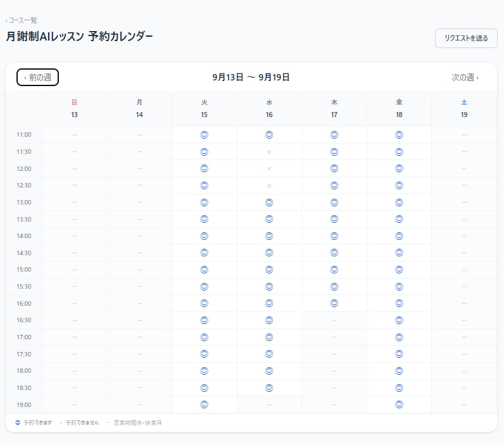Click the 火 15 Tuesday column header
This screenshot has width=504, height=445.
pyautogui.click(x=204, y=109)
